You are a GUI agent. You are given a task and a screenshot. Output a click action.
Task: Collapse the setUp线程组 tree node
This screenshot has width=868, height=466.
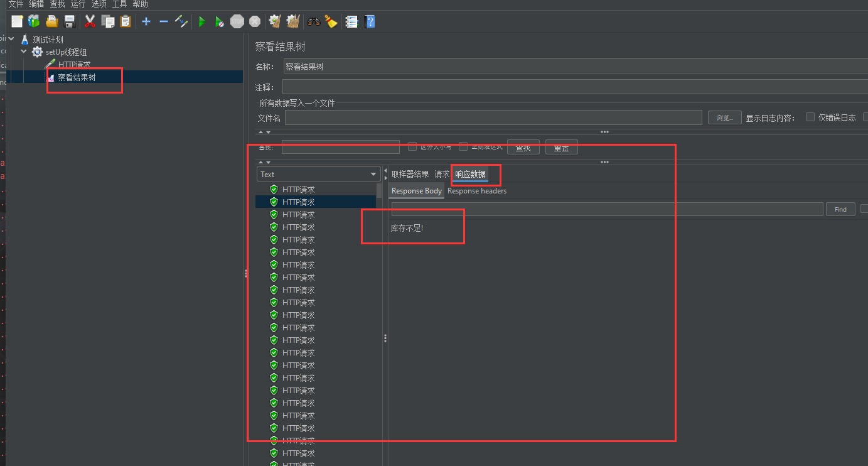pos(24,51)
